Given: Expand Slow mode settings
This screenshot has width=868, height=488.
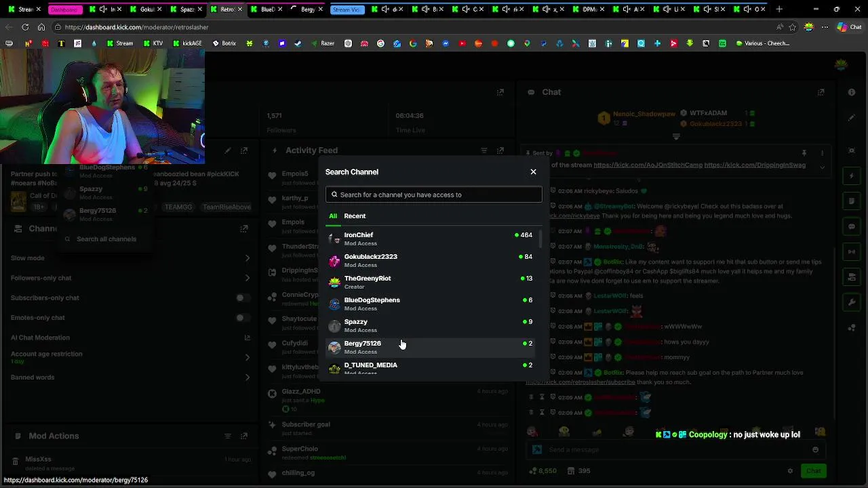Looking at the screenshot, I should pos(248,258).
